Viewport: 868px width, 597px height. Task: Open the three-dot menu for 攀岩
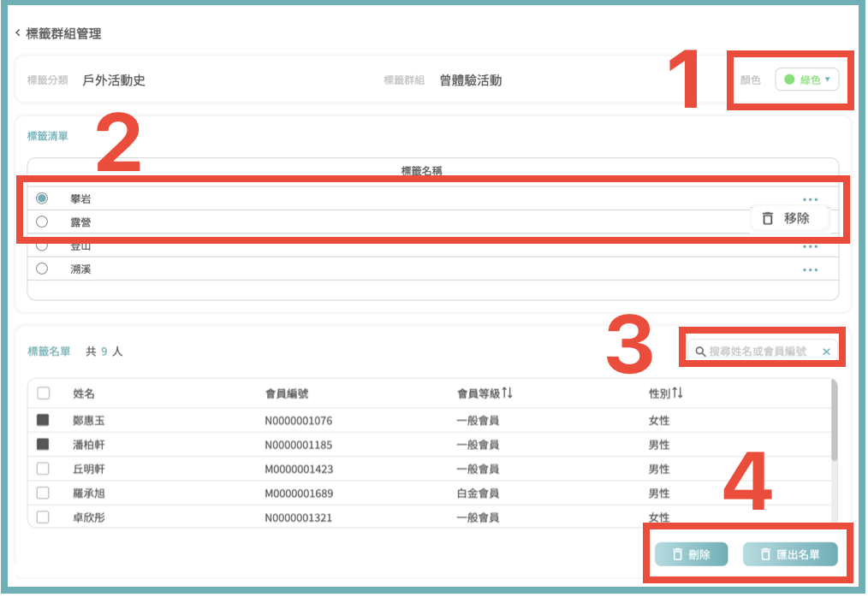pyautogui.click(x=810, y=199)
